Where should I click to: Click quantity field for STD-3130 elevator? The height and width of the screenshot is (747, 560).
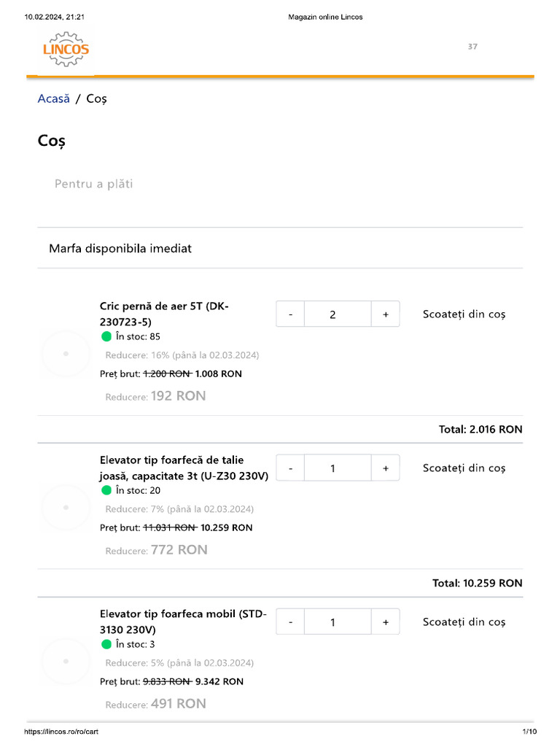333,622
